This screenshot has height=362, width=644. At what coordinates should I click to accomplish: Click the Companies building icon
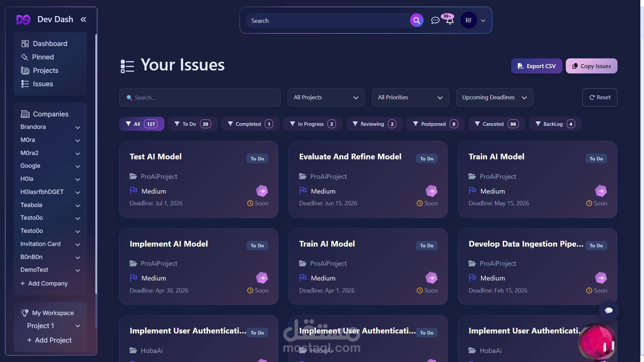pos(25,114)
